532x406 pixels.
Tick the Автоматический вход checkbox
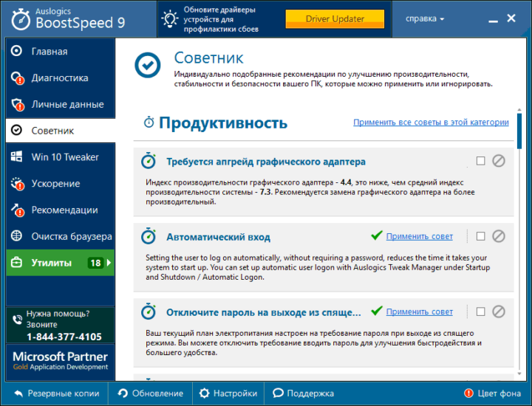click(x=481, y=236)
